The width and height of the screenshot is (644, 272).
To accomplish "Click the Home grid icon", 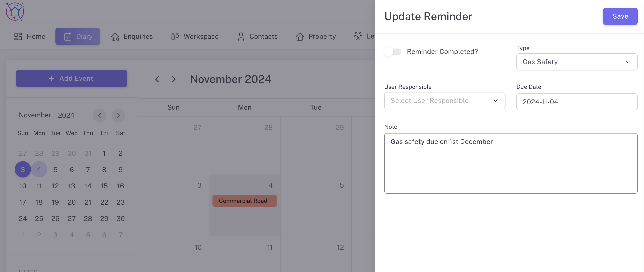I will 18,36.
